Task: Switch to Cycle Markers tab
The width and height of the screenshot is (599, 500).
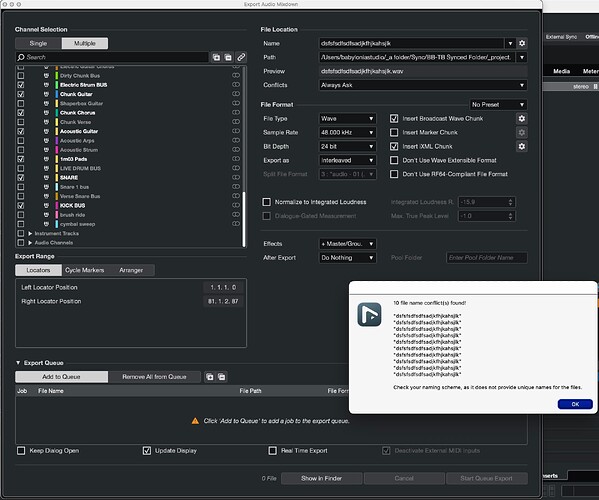Action: tap(84, 270)
